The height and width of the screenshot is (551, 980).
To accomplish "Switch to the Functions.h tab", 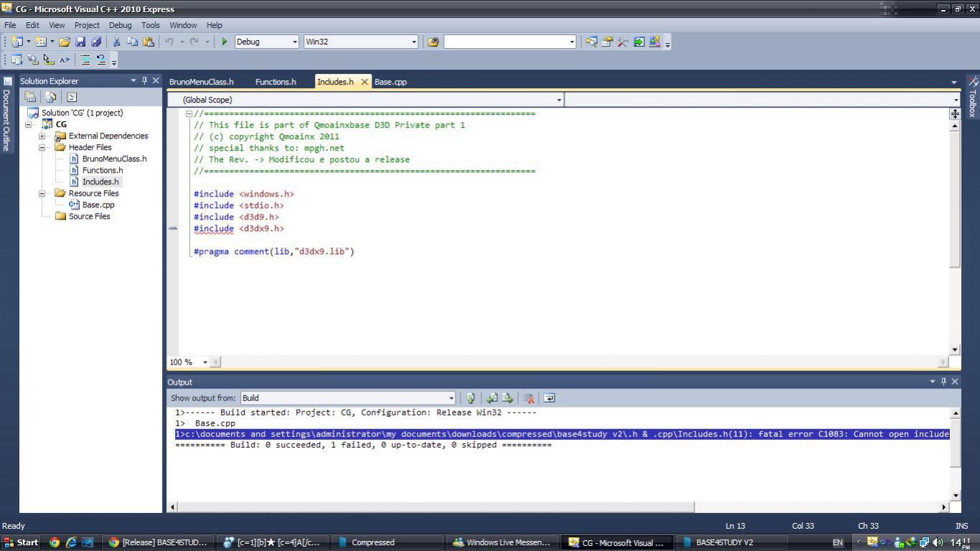I will click(275, 82).
